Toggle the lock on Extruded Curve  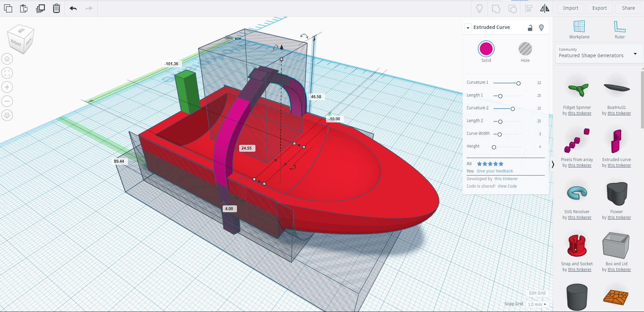click(x=530, y=28)
